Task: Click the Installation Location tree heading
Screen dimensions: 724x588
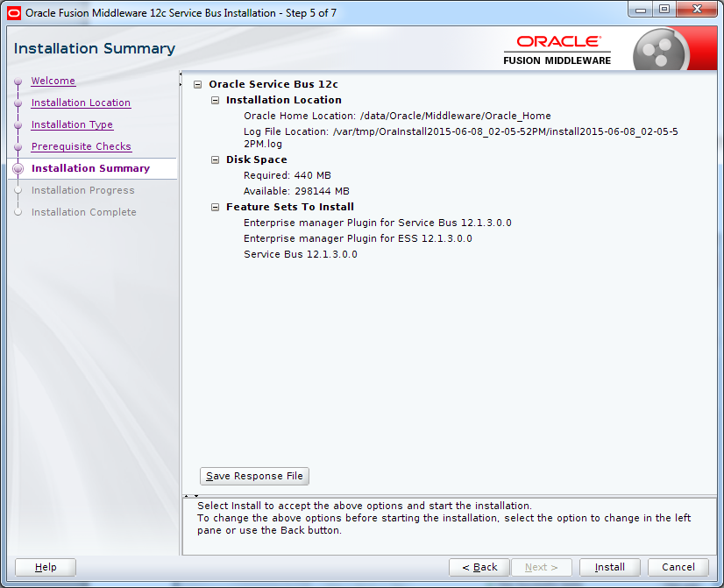Action: click(x=284, y=100)
